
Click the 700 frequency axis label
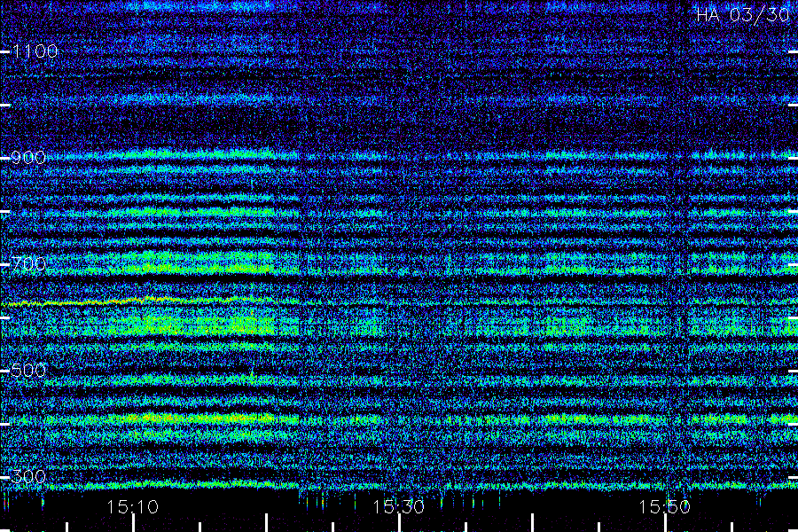28,264
